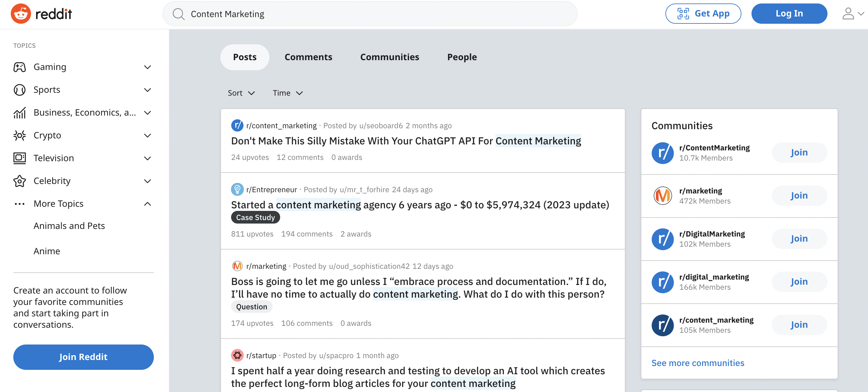Image resolution: width=868 pixels, height=392 pixels.
Task: Click r/content_marketing community avatar in sidebar
Action: coord(663,325)
